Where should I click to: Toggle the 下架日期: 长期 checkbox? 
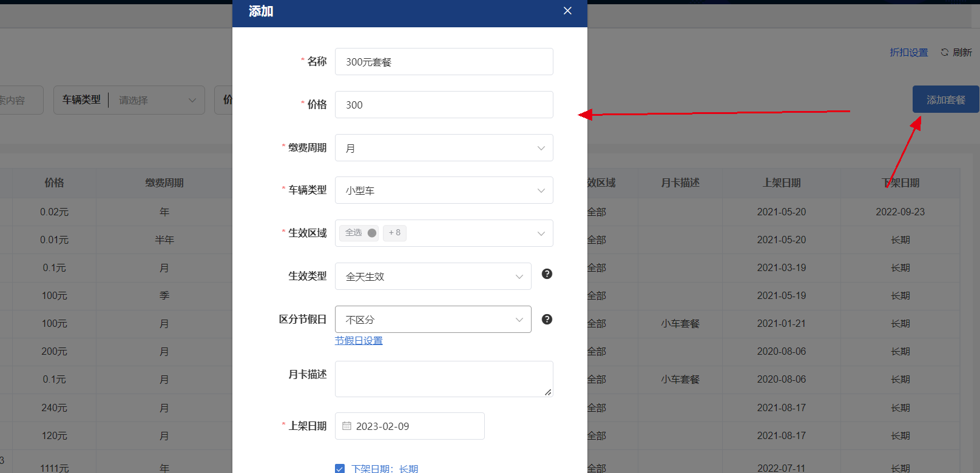pos(340,468)
